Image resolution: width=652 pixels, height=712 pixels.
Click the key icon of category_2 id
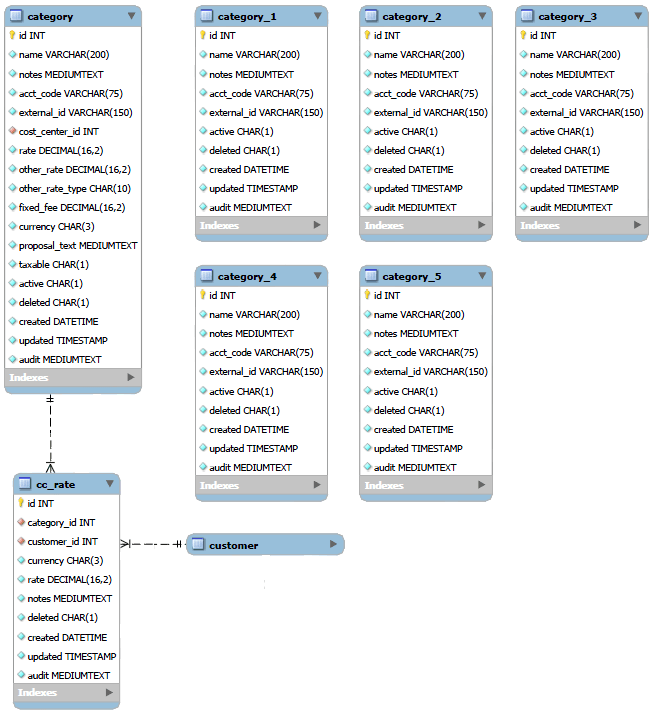point(367,35)
